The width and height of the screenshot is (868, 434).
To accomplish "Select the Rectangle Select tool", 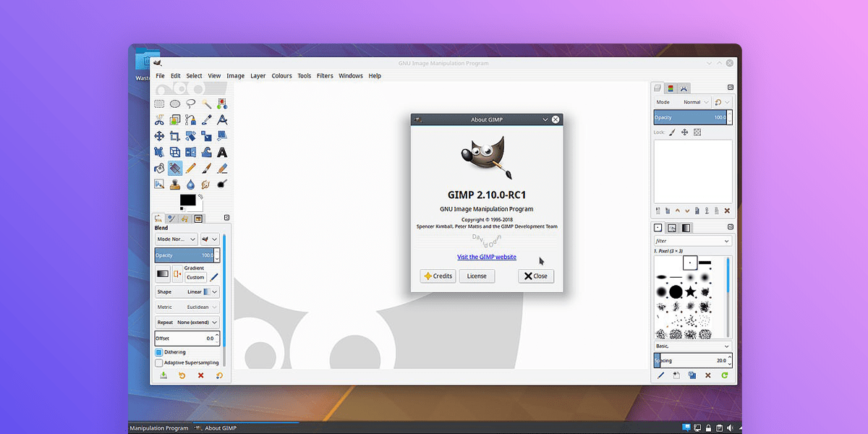I will click(159, 104).
